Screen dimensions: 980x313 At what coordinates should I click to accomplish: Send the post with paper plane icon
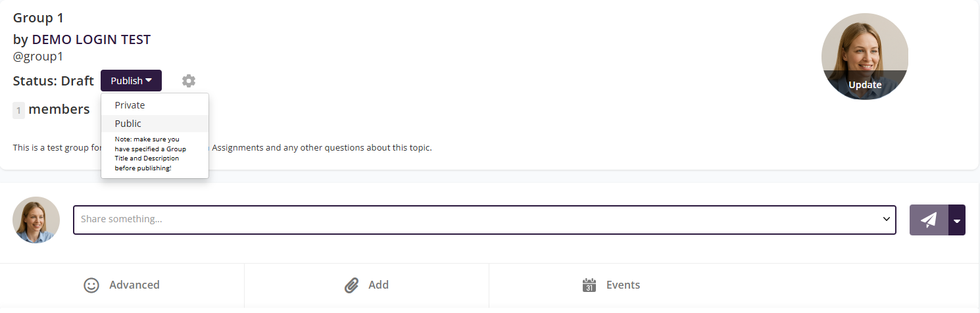(x=929, y=220)
